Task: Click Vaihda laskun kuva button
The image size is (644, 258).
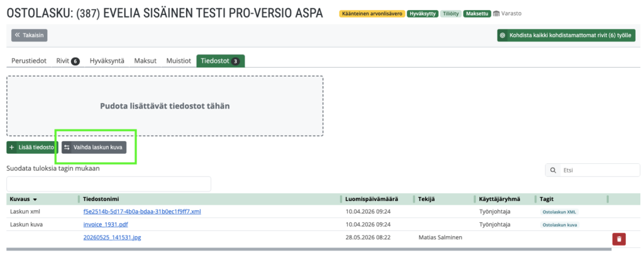Action: point(94,148)
